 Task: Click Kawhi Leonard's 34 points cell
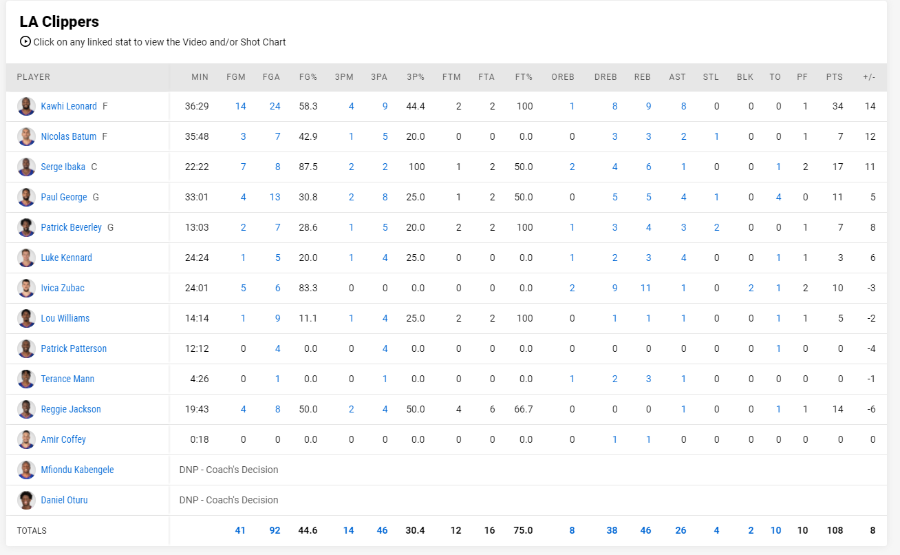click(837, 106)
